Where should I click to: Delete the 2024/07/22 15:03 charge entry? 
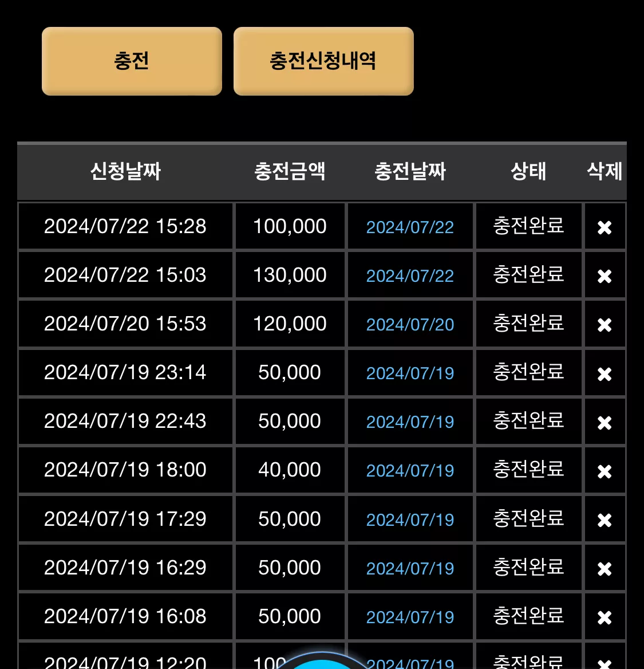605,276
